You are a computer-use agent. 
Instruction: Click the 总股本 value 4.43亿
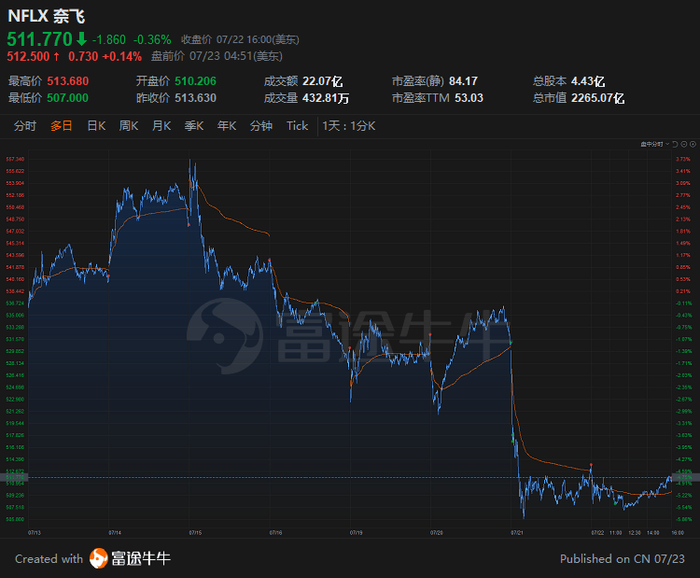coord(588,81)
